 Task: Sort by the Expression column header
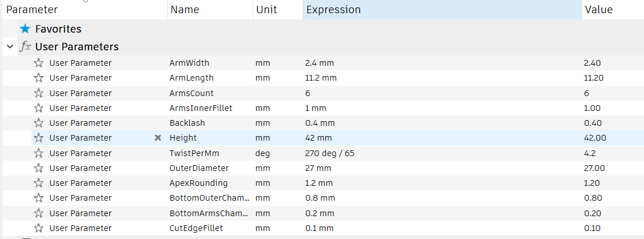pos(333,10)
